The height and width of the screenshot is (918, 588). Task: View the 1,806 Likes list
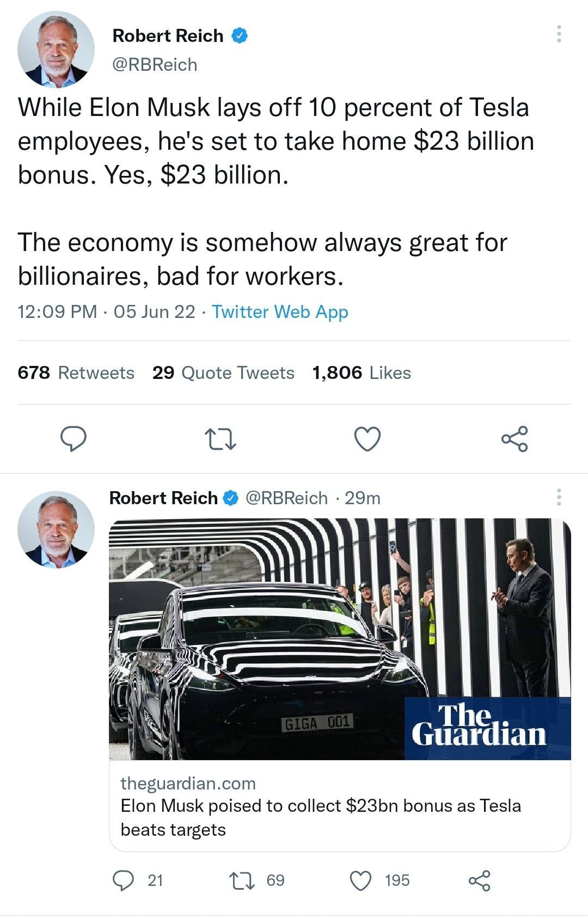[361, 372]
